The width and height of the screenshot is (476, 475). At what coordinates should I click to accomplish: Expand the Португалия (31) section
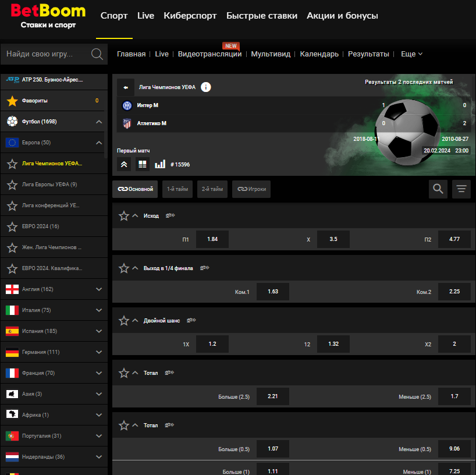pyautogui.click(x=99, y=436)
